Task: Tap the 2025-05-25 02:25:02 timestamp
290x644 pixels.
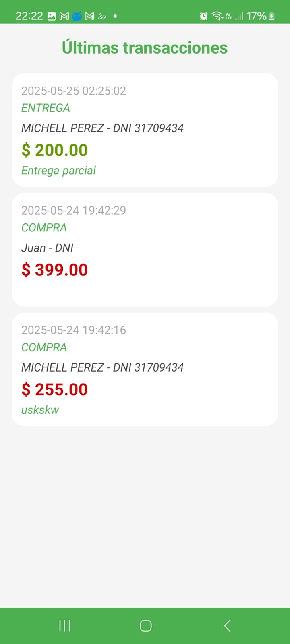Action: click(x=74, y=91)
